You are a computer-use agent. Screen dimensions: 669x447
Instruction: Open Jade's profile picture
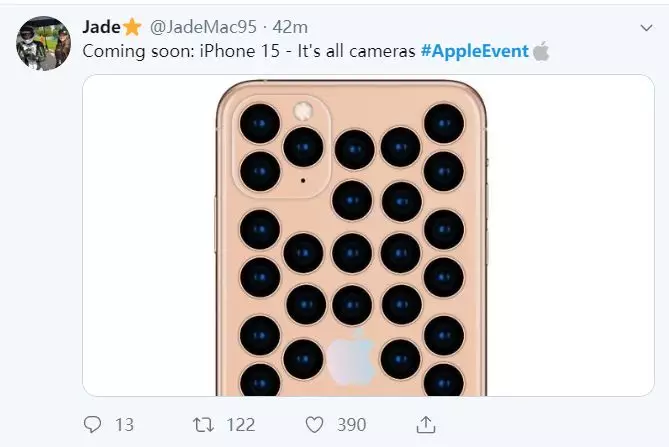[x=43, y=43]
